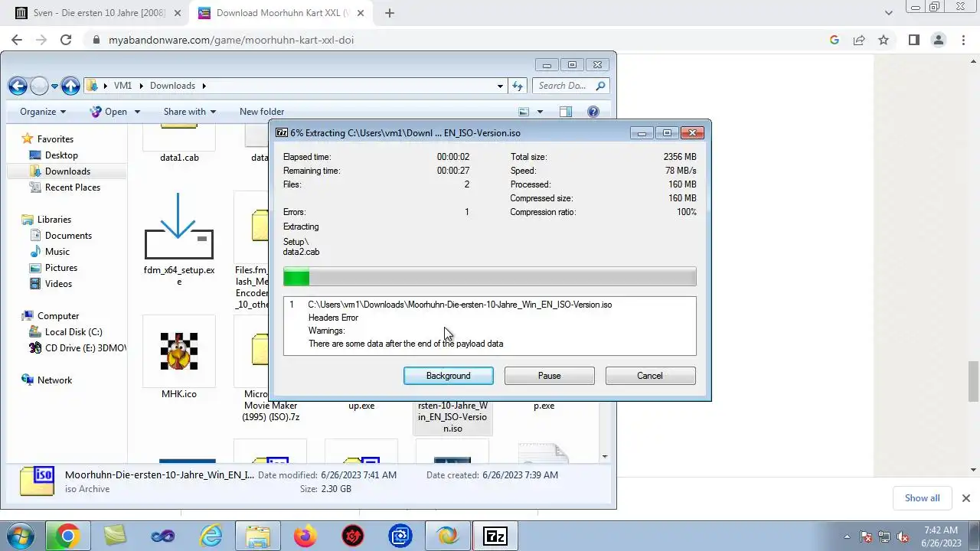Click the Open toolbar button
Image resolution: width=980 pixels, height=551 pixels.
coord(108,112)
